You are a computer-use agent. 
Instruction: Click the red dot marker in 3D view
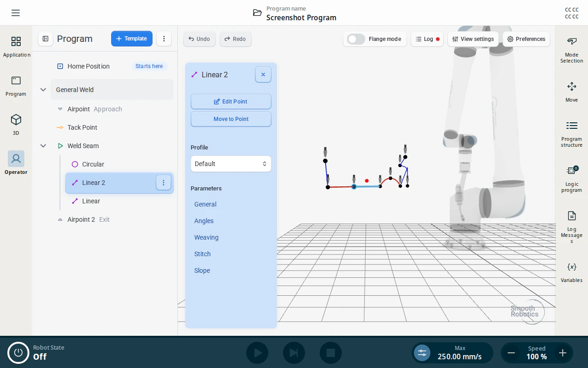pos(367,181)
